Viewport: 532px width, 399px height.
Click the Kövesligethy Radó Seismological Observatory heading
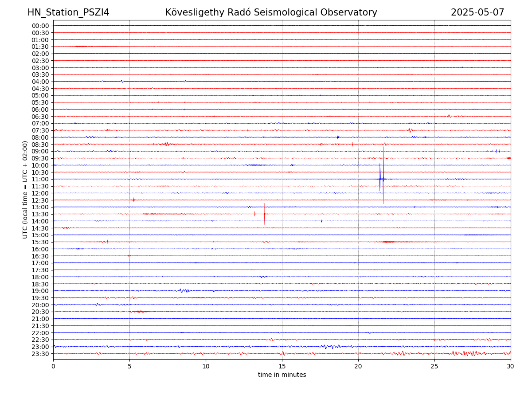271,12
